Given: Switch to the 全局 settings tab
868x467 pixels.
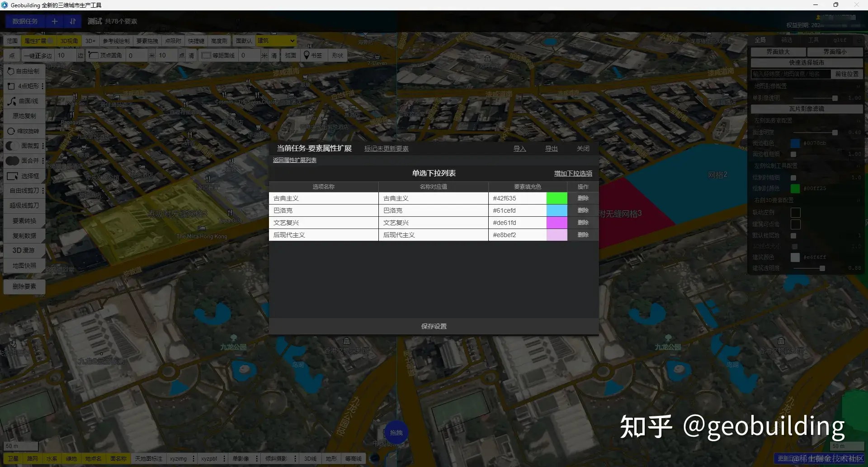Looking at the screenshot, I should click(760, 40).
